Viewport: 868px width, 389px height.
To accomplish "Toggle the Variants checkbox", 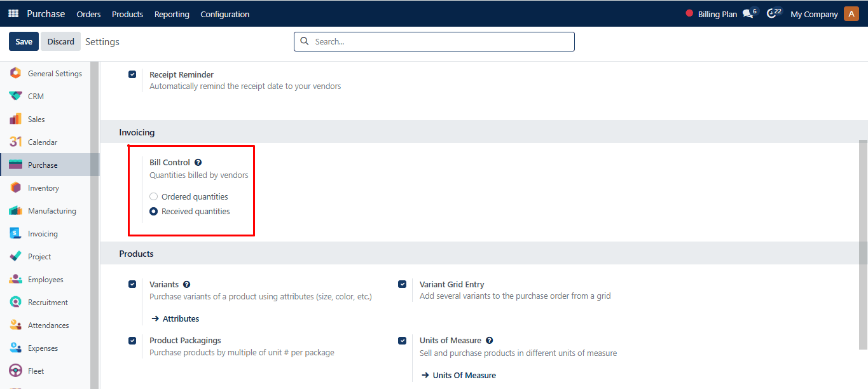I will [x=132, y=284].
